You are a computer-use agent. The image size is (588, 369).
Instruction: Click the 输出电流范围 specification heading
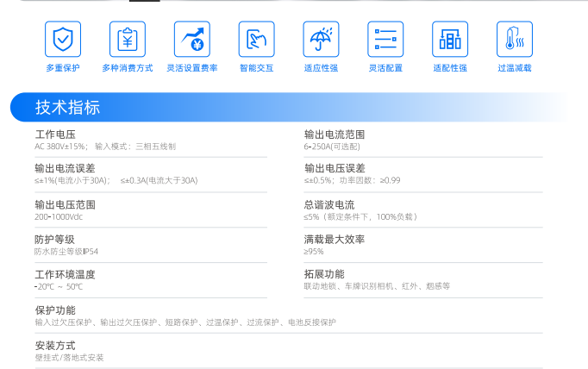tap(335, 134)
